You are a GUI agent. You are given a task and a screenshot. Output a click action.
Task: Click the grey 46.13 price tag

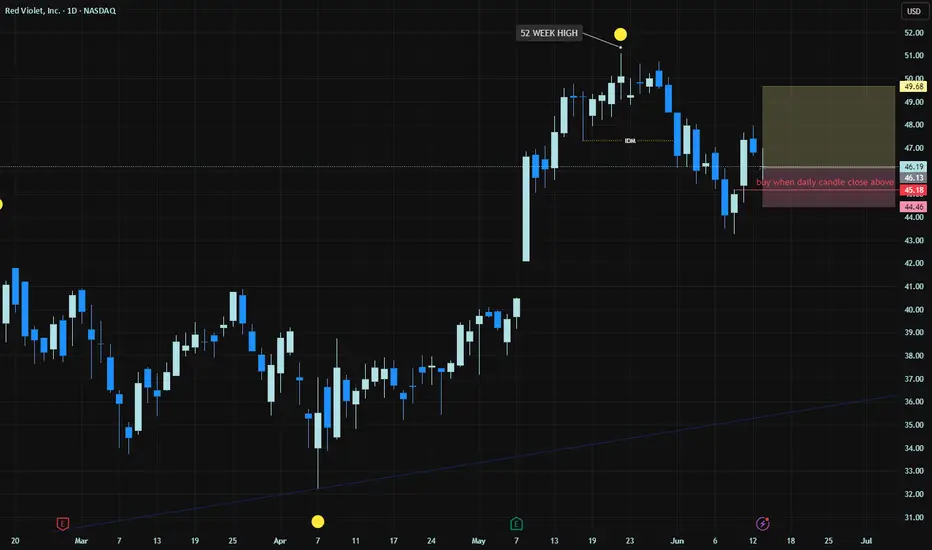(914, 178)
